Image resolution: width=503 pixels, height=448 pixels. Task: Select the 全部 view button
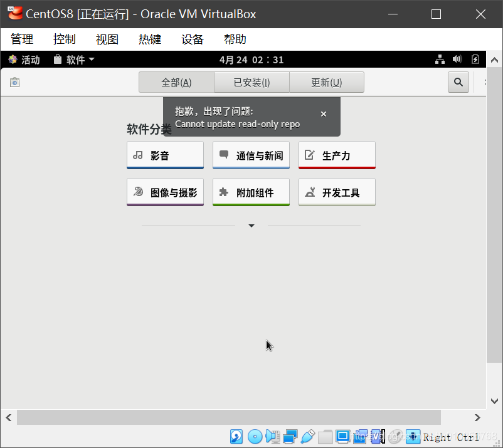click(176, 81)
